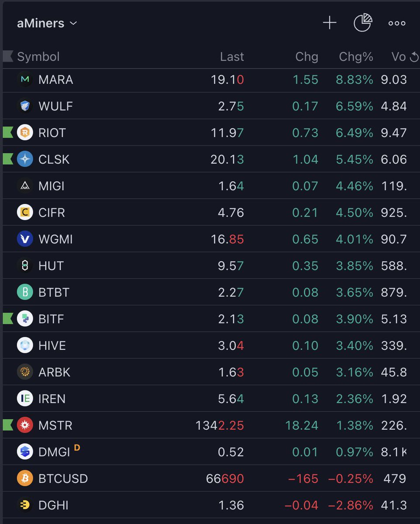Select the MARA symbol name
This screenshot has width=420, height=524.
(56, 80)
